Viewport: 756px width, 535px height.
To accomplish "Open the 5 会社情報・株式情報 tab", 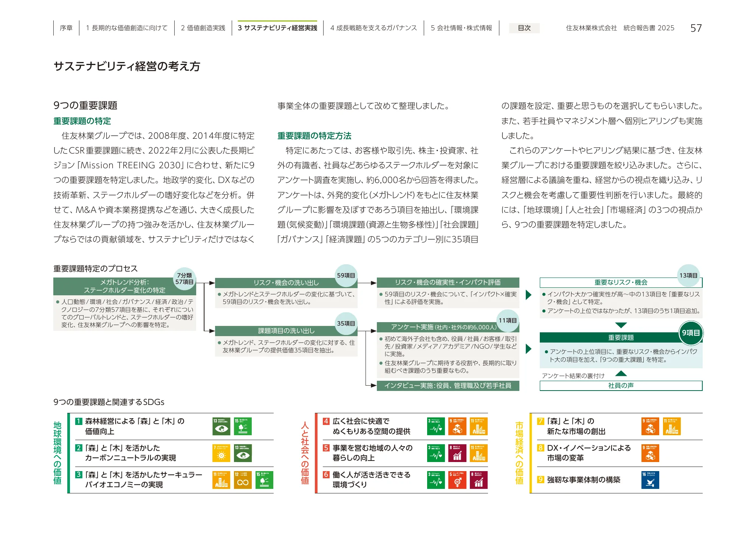I will (461, 28).
